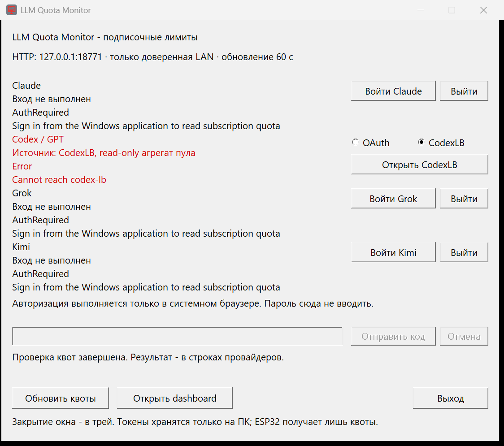Click the "HTTP: 127.0.0.1:18771" server info line
Viewport: 504px width, 446px height.
152,57
